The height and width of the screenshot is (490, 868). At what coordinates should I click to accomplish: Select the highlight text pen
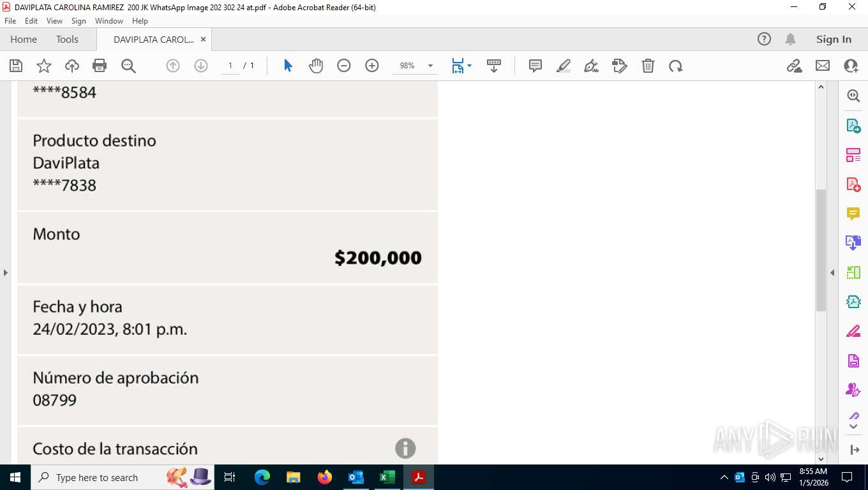pos(564,66)
